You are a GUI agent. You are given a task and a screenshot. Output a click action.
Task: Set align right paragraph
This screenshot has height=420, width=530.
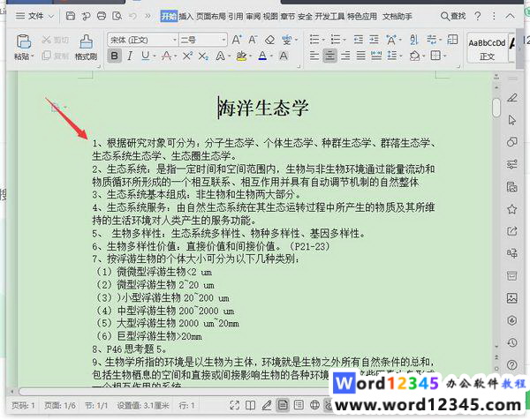(x=345, y=56)
